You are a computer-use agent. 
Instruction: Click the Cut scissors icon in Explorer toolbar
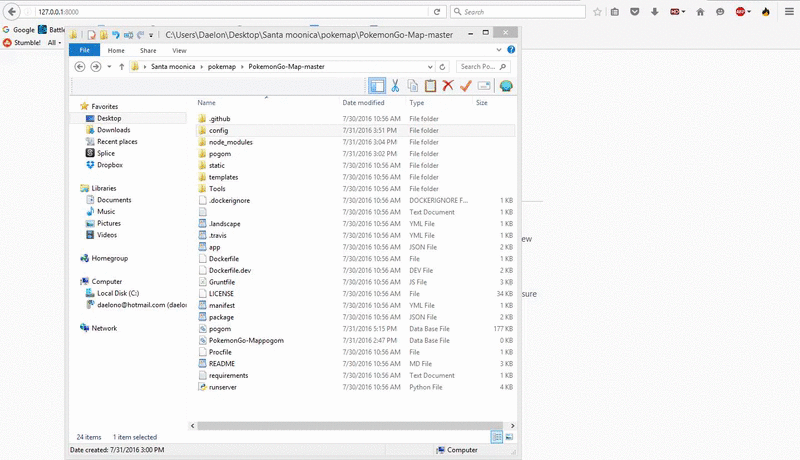coord(395,86)
